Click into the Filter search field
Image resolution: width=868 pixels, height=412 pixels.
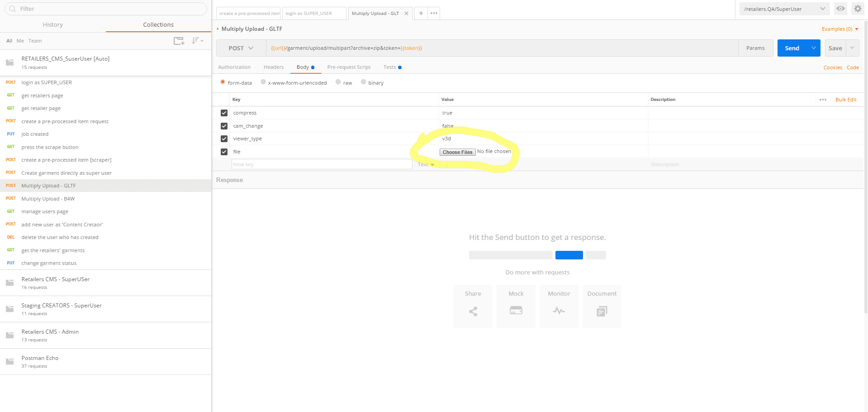click(106, 9)
